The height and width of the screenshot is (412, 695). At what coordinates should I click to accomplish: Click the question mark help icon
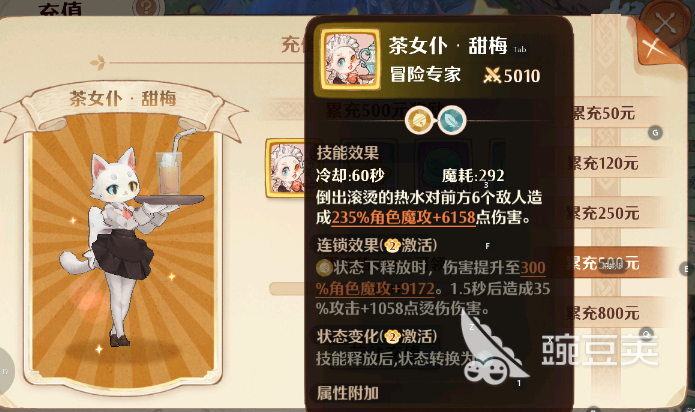point(145,7)
